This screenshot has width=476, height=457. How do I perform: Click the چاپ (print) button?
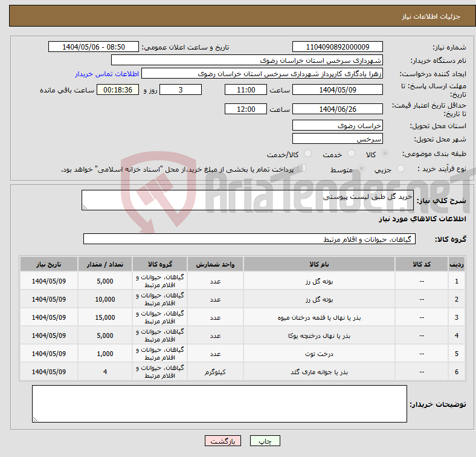click(265, 441)
